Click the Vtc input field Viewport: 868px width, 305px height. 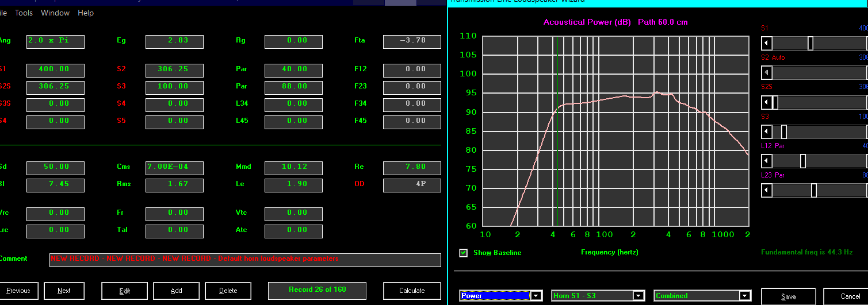[293, 214]
